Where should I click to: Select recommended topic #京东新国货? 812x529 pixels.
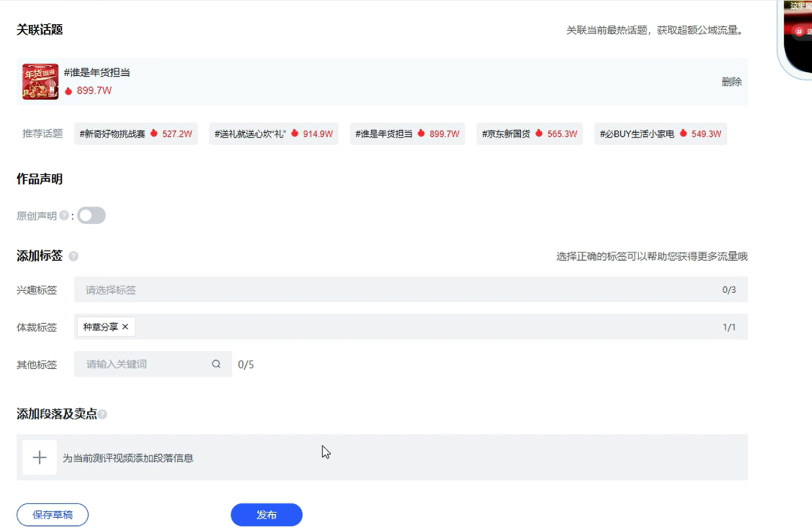tap(529, 134)
